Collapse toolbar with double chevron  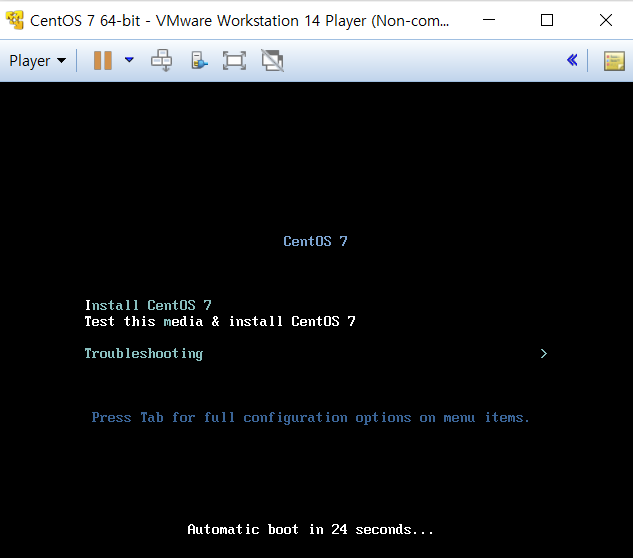[572, 60]
